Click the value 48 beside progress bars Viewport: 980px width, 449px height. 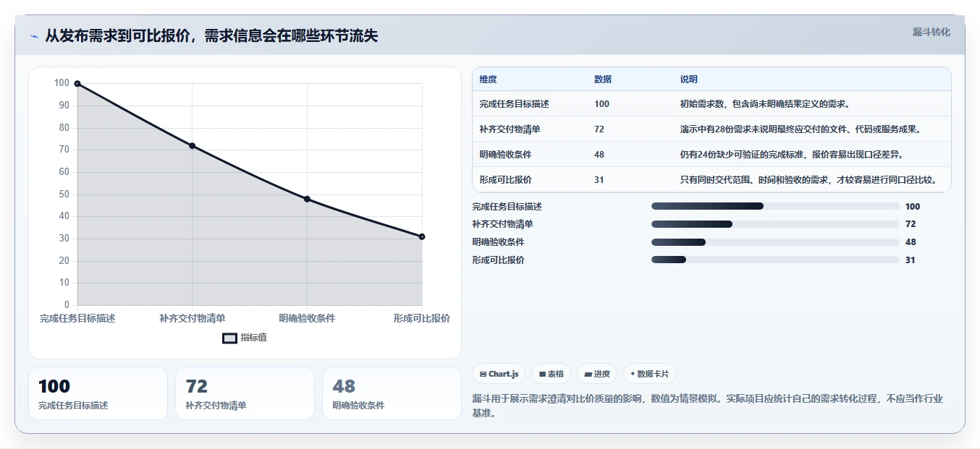911,242
